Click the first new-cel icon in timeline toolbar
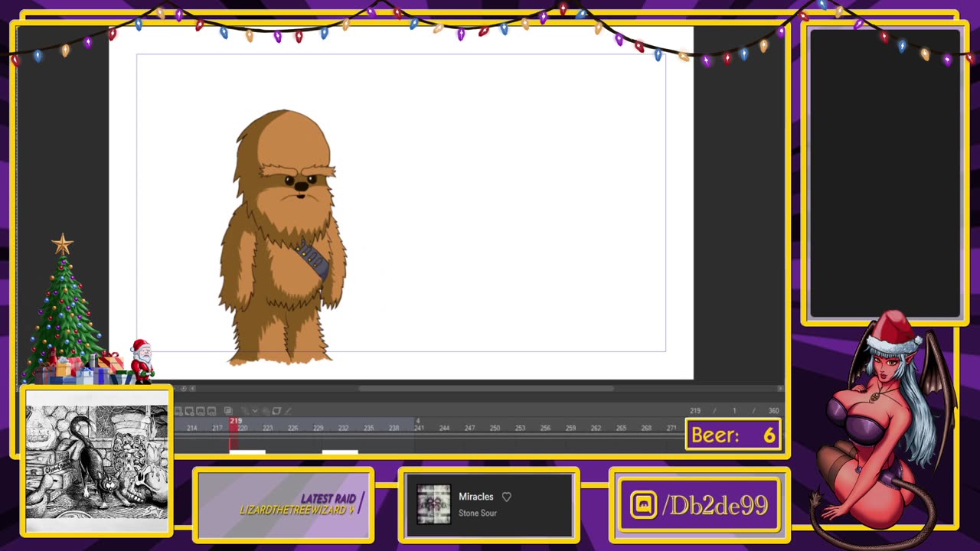The height and width of the screenshot is (551, 980). pyautogui.click(x=178, y=411)
